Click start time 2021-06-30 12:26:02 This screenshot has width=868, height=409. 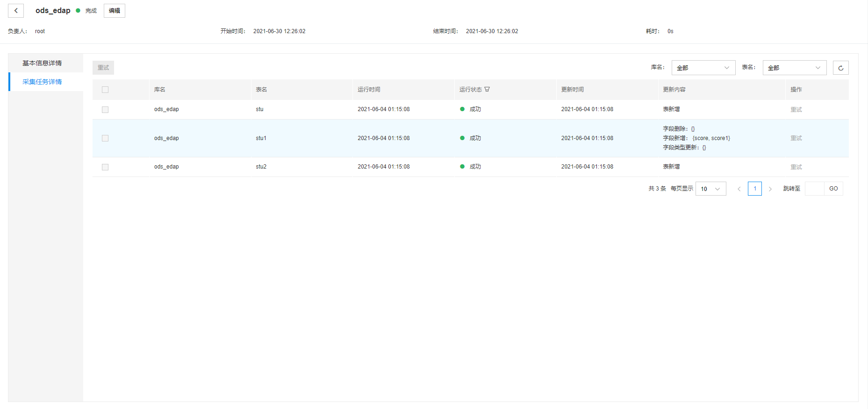coord(280,31)
